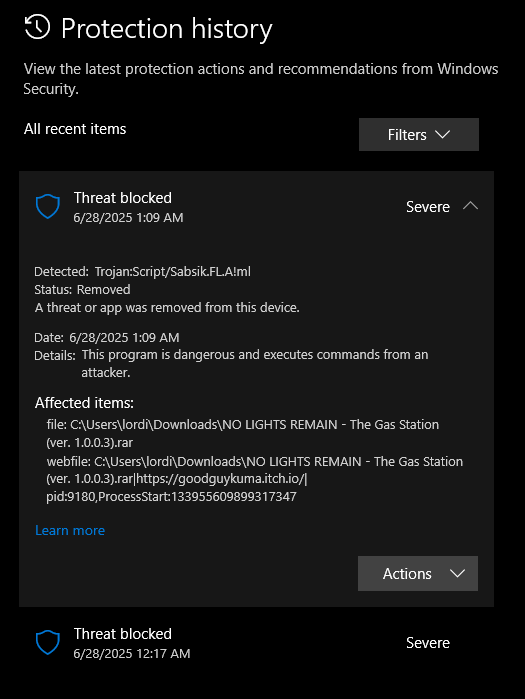
Task: Click the webfile entry with goodguykuma.itch.io URL
Action: pyautogui.click(x=255, y=479)
